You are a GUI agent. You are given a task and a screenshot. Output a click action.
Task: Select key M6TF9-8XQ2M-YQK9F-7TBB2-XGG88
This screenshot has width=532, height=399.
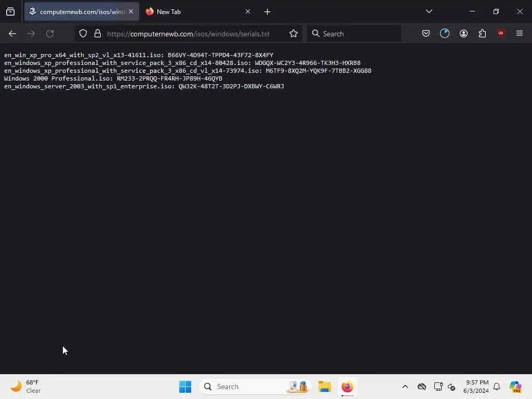pos(318,71)
